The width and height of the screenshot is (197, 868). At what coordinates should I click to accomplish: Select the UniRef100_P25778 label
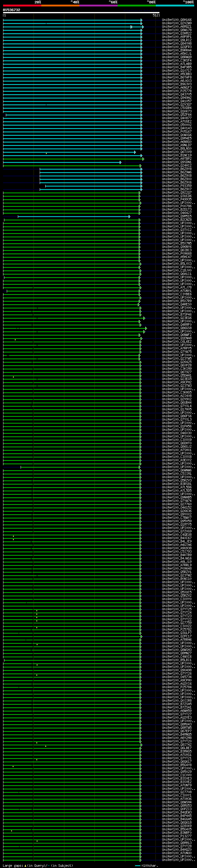[x=177, y=91]
